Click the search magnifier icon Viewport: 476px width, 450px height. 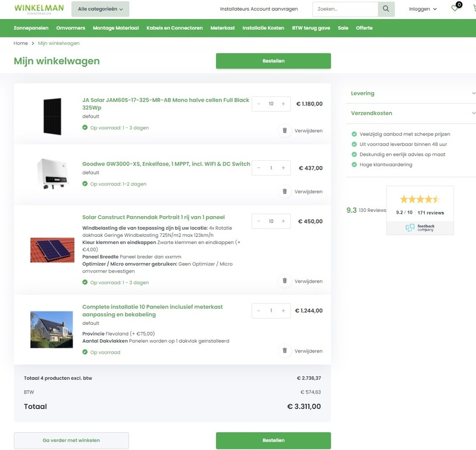coord(386,9)
